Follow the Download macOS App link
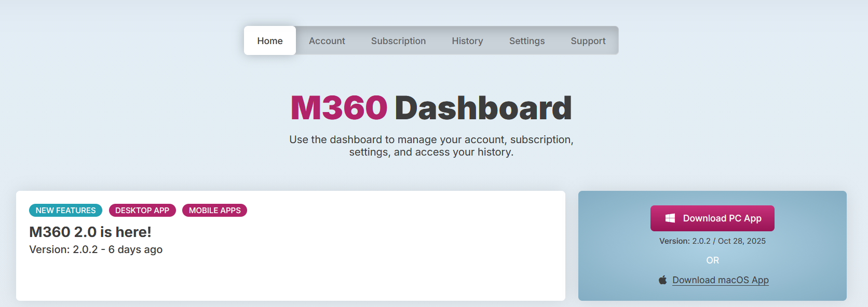This screenshot has width=868, height=307. 720,280
